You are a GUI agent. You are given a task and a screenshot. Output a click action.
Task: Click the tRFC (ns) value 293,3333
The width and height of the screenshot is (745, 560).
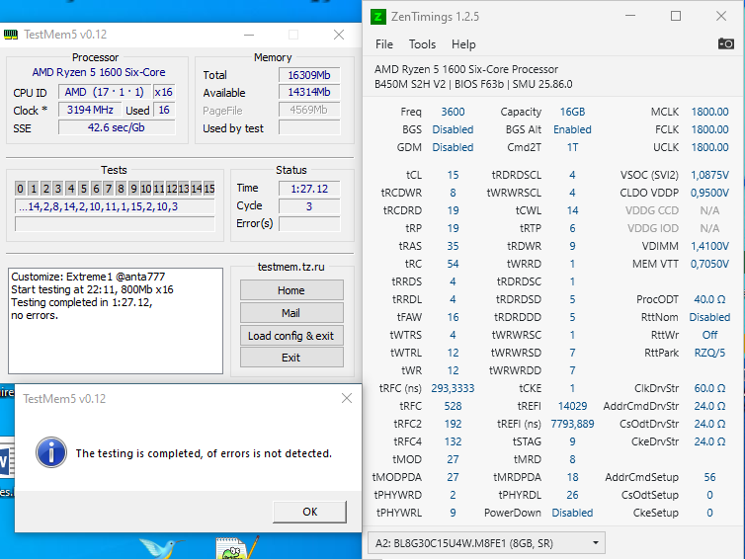tap(453, 388)
